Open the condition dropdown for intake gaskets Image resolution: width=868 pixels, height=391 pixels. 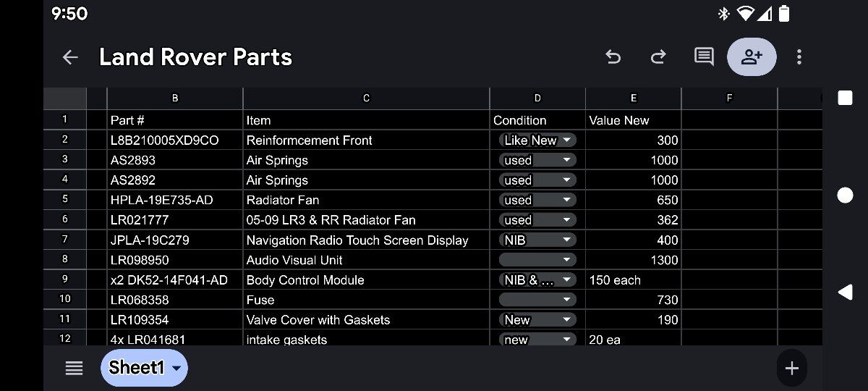pyautogui.click(x=537, y=340)
